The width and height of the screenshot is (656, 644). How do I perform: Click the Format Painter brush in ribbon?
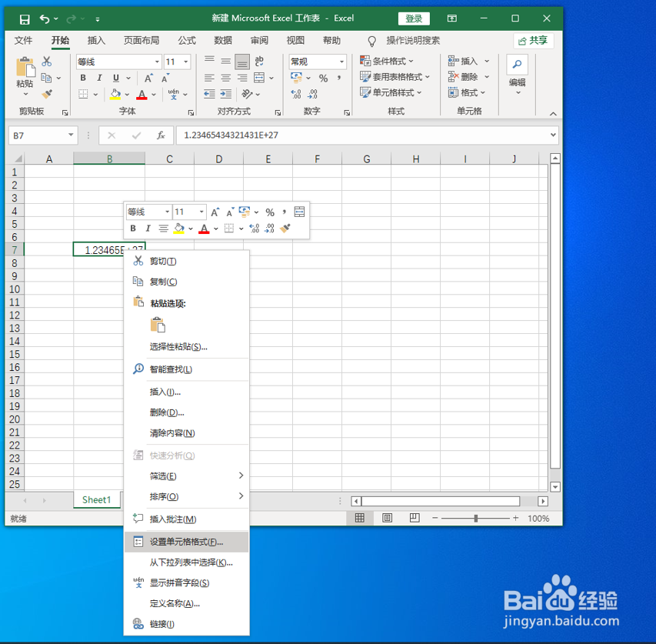pos(47,94)
